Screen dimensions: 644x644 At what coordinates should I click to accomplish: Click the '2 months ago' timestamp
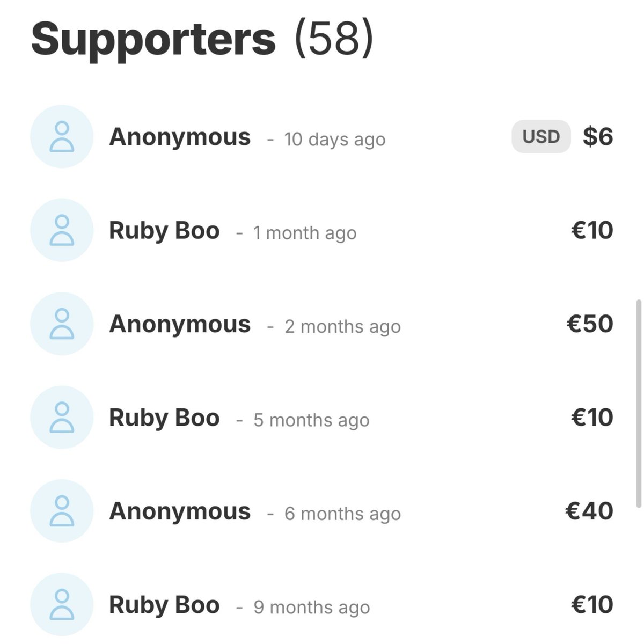pos(343,326)
